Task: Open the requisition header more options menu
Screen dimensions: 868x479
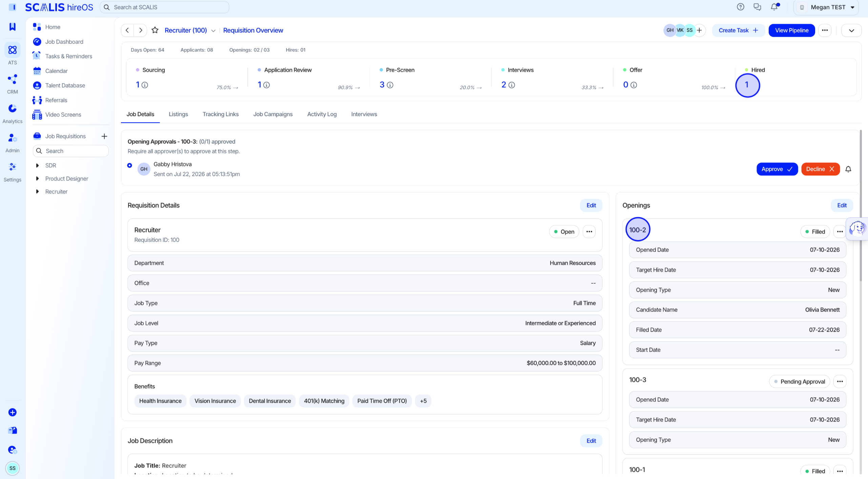Action: coord(825,30)
